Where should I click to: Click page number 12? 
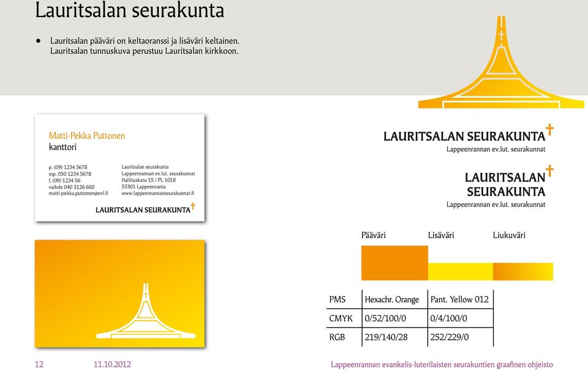[x=39, y=364]
